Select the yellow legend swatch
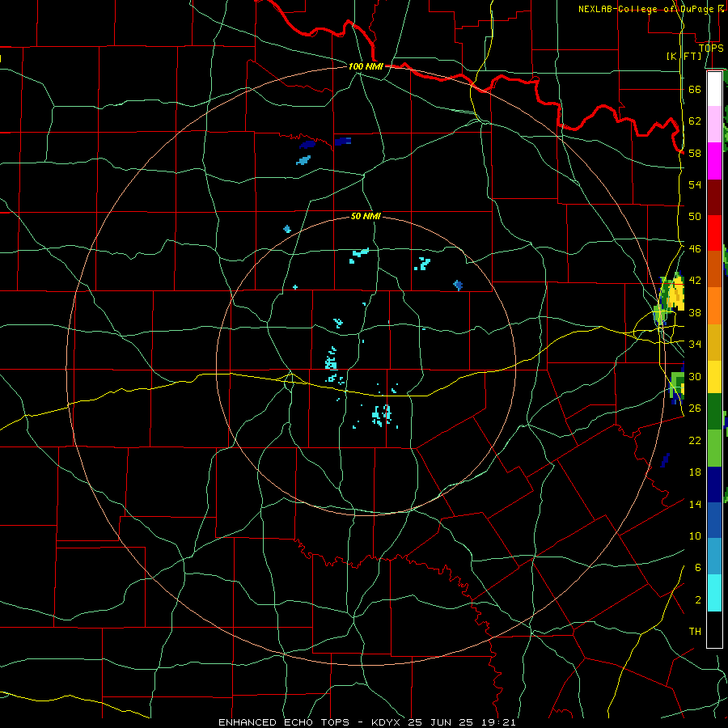 click(714, 377)
